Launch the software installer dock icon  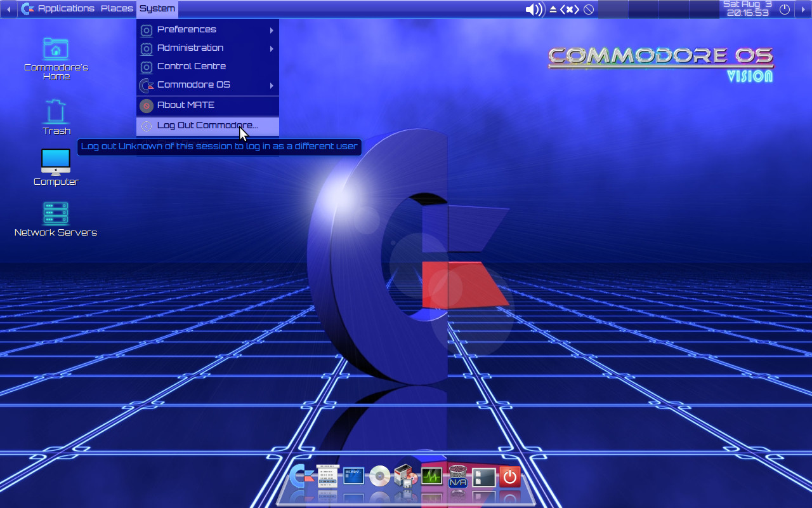coord(404,476)
